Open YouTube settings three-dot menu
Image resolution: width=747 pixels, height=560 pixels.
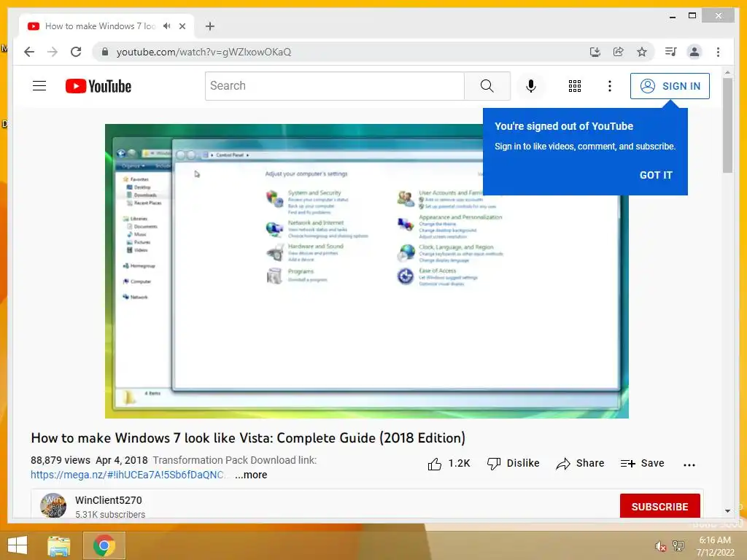pos(609,86)
